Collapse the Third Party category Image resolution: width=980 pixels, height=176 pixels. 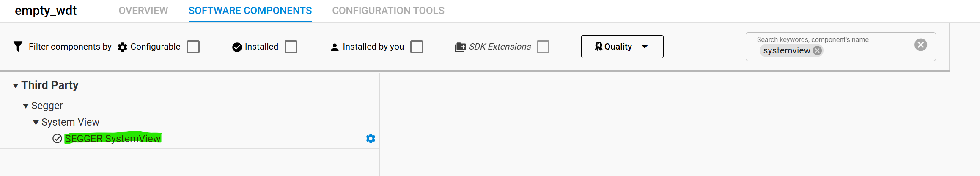(x=16, y=86)
